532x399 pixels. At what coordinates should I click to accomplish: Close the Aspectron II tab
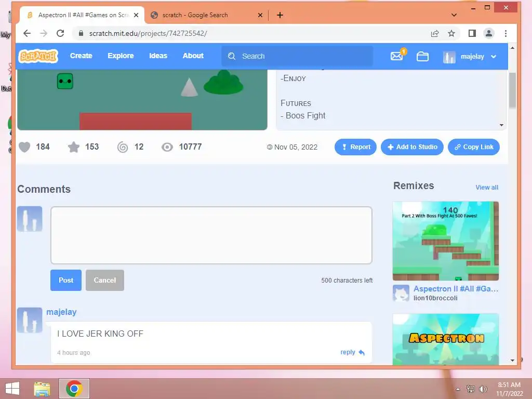[136, 15]
